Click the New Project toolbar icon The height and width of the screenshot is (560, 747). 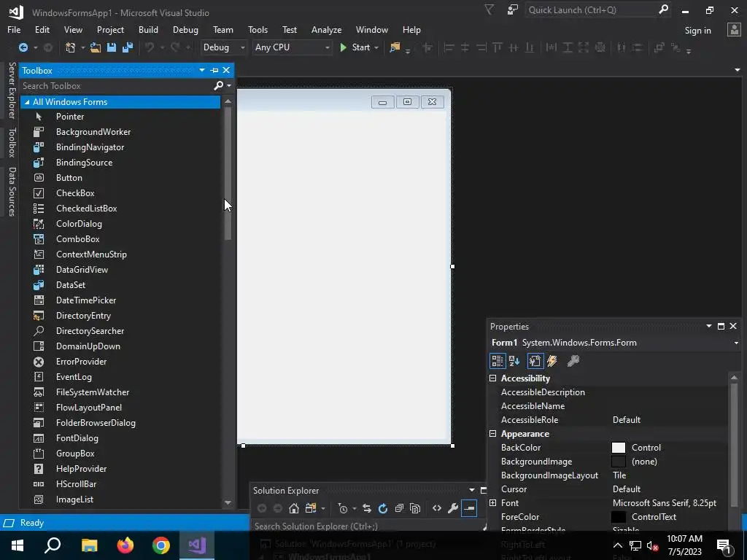pos(70,47)
